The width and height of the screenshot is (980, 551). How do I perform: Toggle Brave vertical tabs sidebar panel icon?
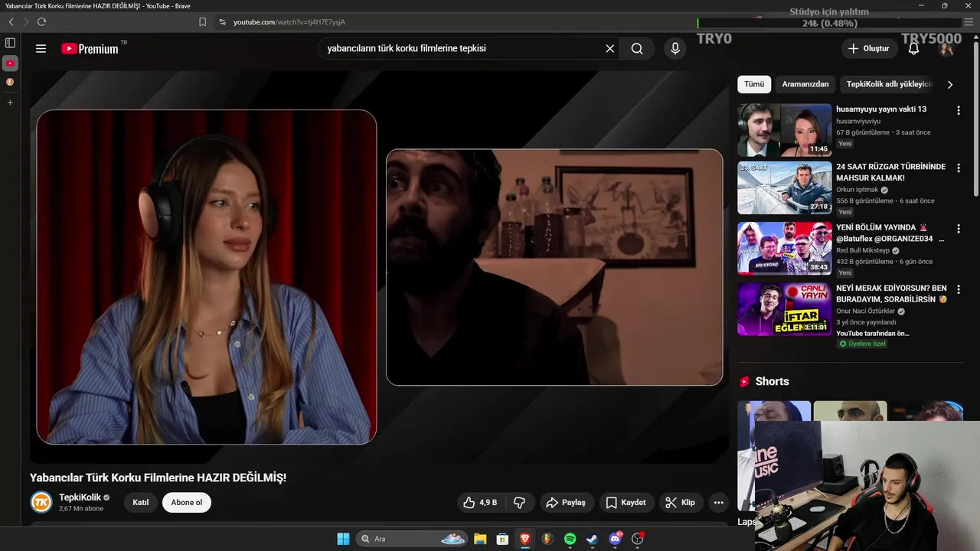click(x=10, y=43)
